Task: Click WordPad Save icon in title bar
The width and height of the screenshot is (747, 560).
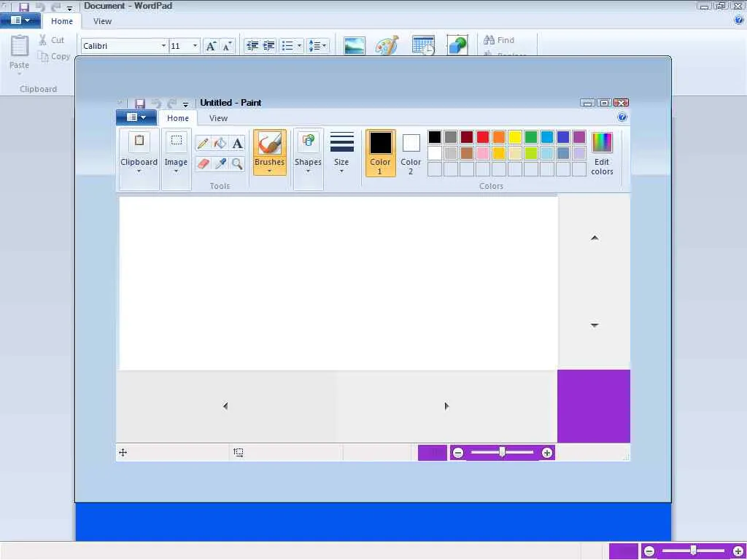Action: [24, 7]
